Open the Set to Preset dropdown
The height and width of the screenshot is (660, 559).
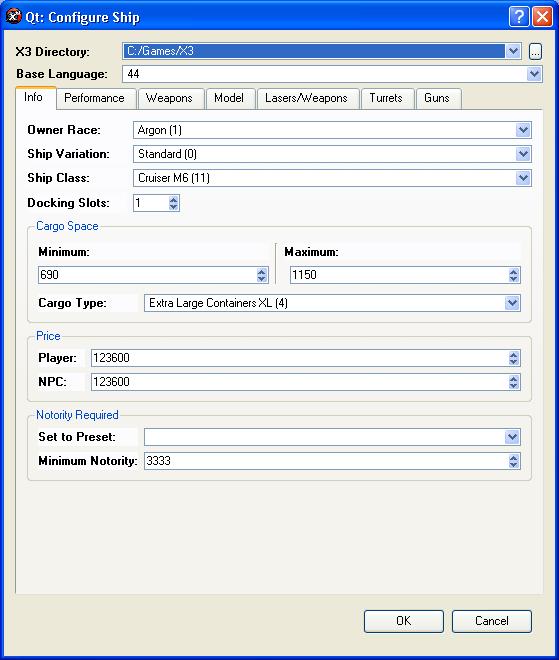tap(512, 437)
